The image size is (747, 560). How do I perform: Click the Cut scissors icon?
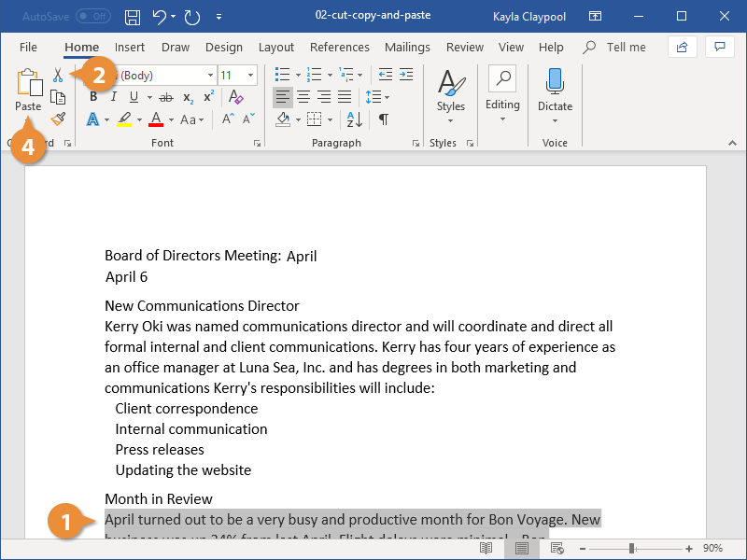(x=58, y=75)
